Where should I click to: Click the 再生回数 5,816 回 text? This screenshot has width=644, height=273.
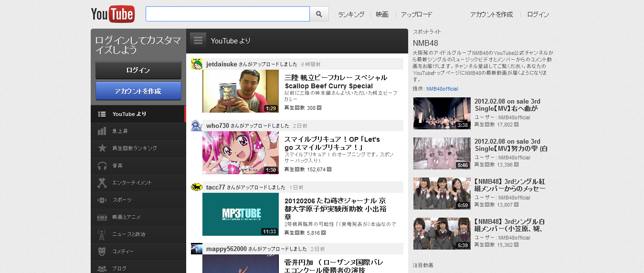pos(305,233)
